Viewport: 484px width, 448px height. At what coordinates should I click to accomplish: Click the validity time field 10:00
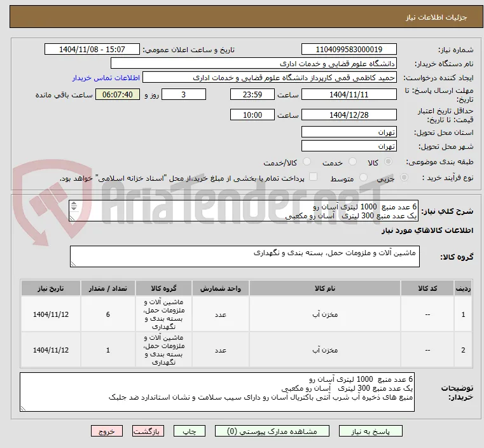pyautogui.click(x=252, y=115)
